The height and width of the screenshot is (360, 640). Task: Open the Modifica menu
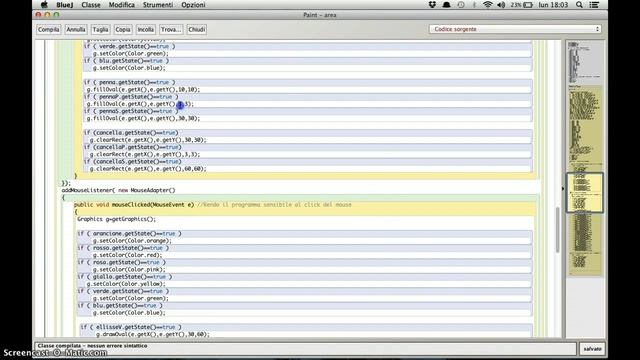[122, 5]
